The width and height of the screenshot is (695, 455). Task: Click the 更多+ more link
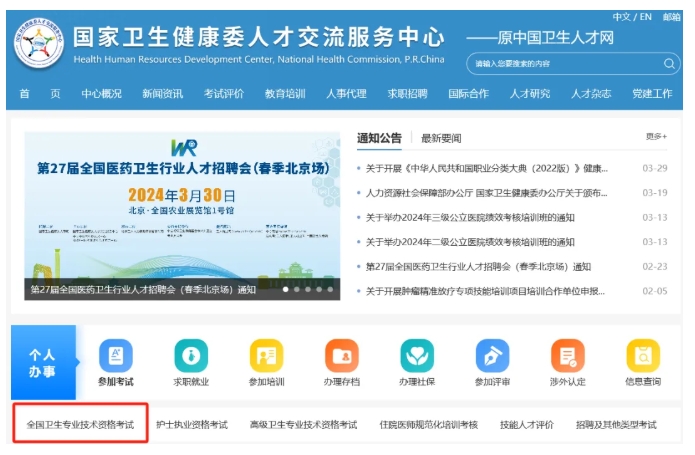click(x=656, y=137)
